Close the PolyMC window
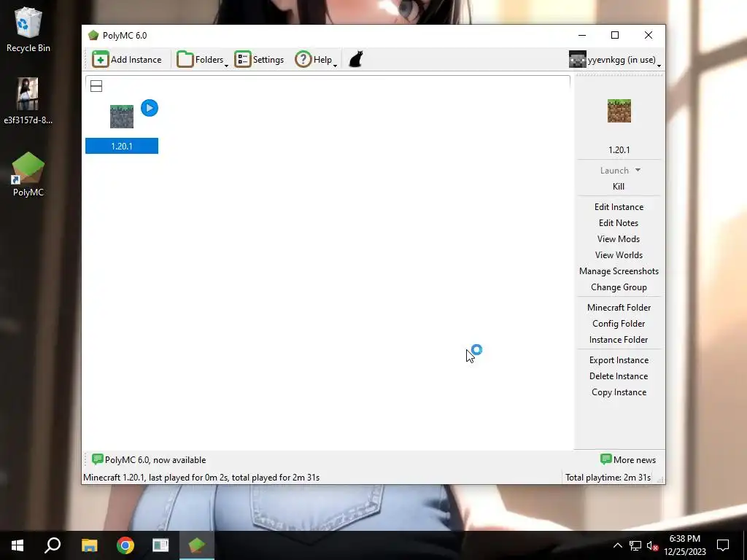Screen dimensions: 747x560 649,35
